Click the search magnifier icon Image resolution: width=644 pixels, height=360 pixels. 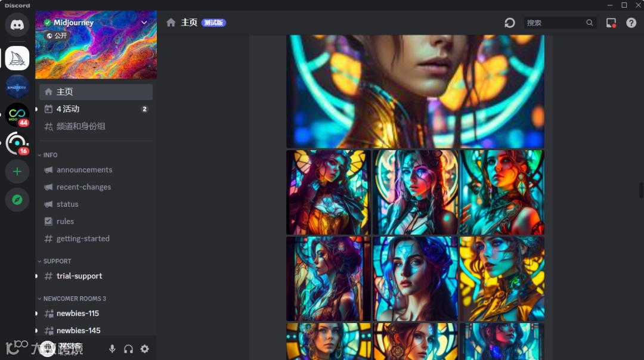tap(589, 23)
